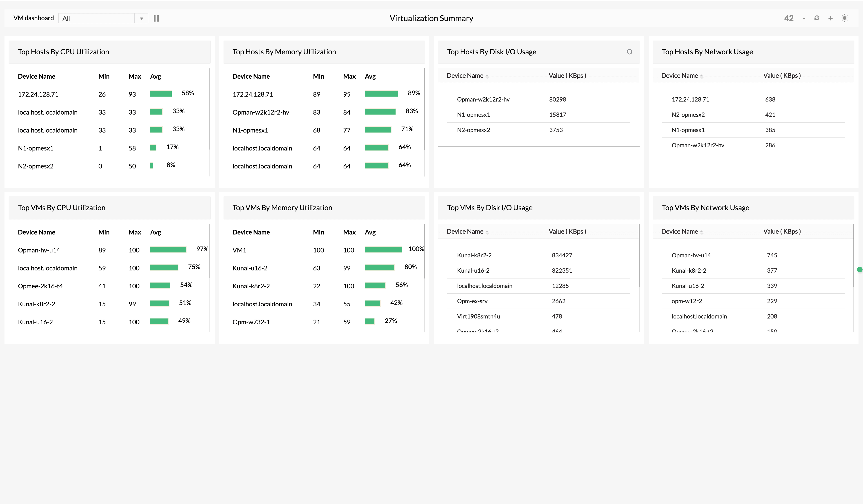Click Value (KBps) header in VMs Disk I/O
863x504 pixels.
[x=567, y=232]
